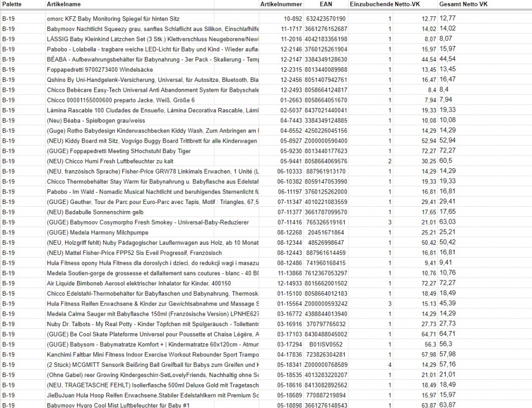Click the Babymoov Nachtlicht Squeezy grau cell
The height and width of the screenshot is (408, 532).
point(153,29)
